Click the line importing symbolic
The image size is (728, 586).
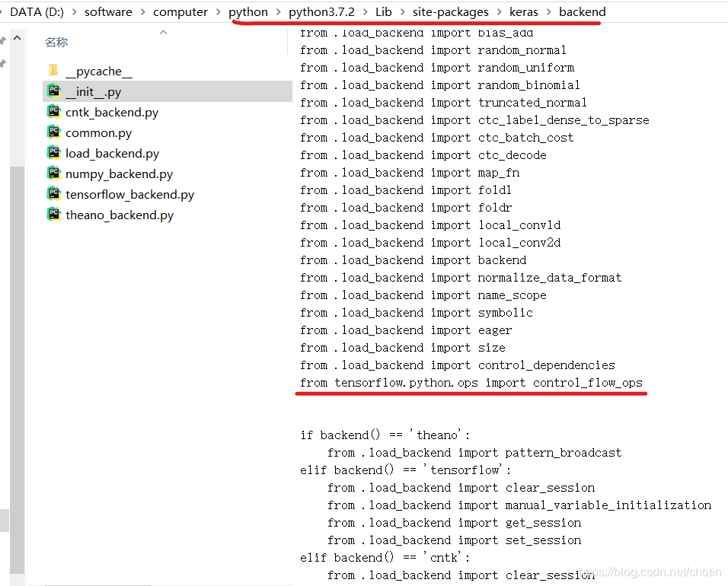(417, 313)
